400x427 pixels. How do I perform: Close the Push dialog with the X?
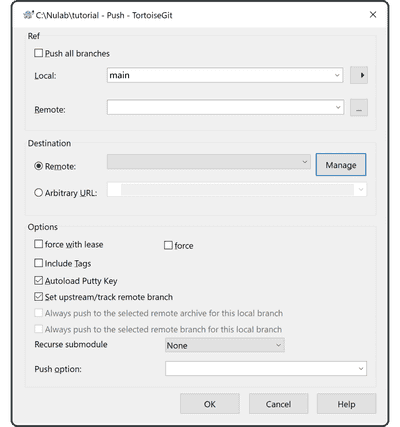pos(373,15)
